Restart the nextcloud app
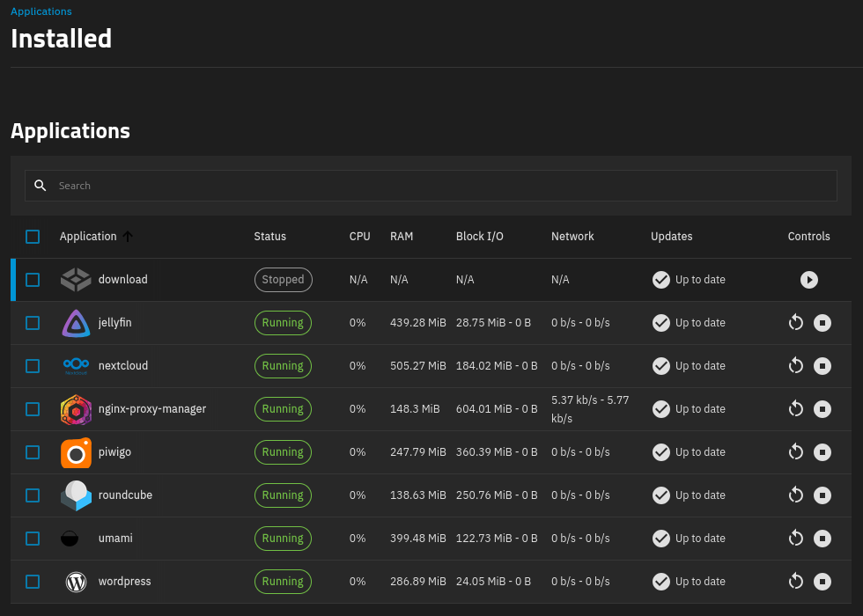Screen dimensions: 863x616 [795, 366]
